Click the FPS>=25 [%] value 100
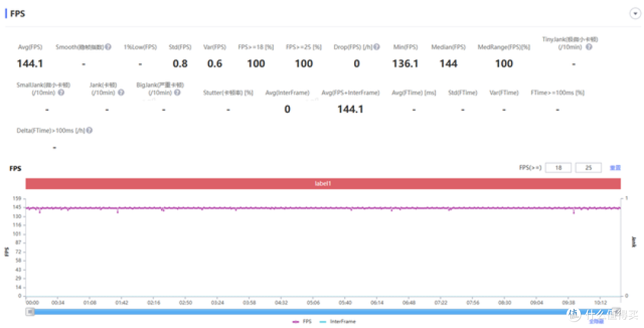 (x=304, y=64)
